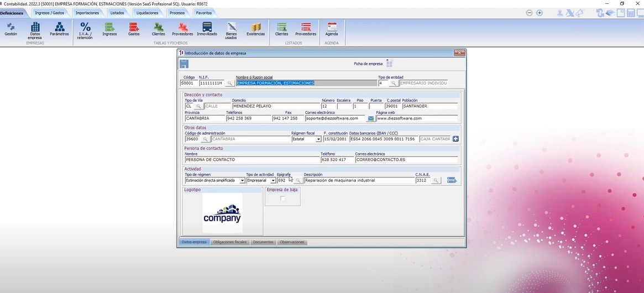Expand the Tipo de actividad dropdown
This screenshot has height=293, width=644.
(x=273, y=180)
